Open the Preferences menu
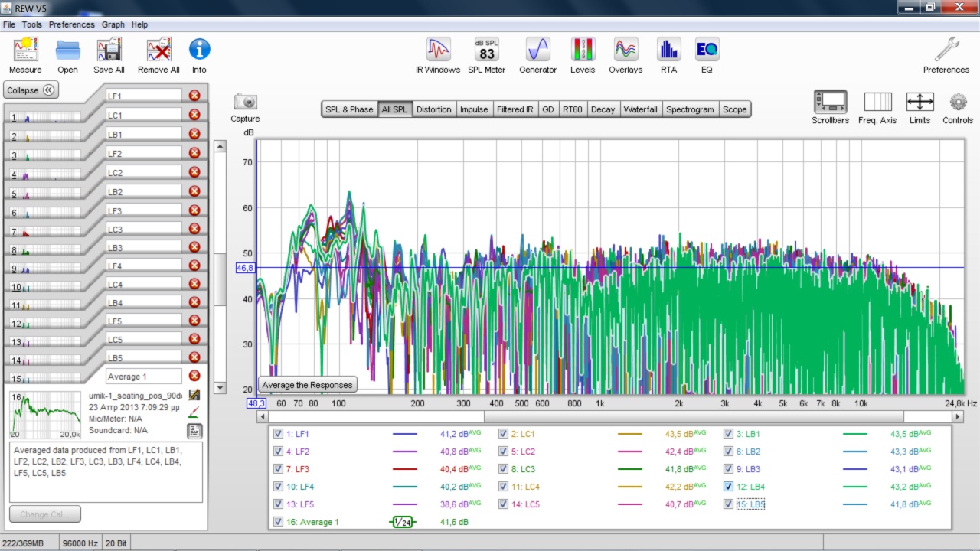 click(71, 24)
